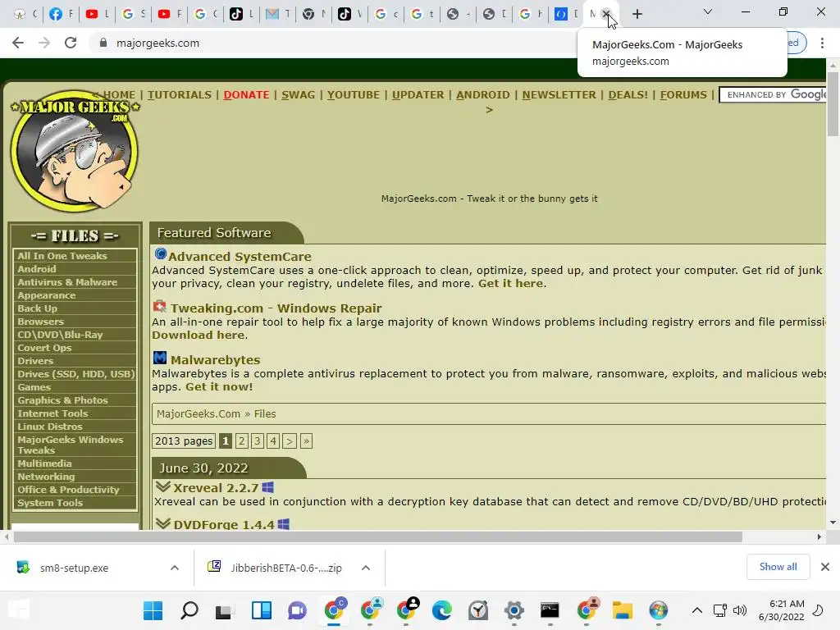Open Chrome's three-dot menu
The height and width of the screenshot is (630, 840).
[822, 43]
